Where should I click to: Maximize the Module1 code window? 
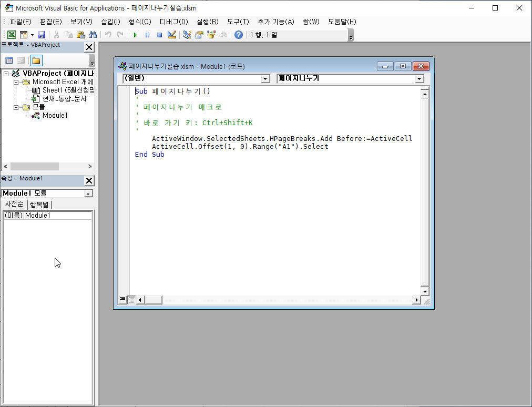[403, 66]
